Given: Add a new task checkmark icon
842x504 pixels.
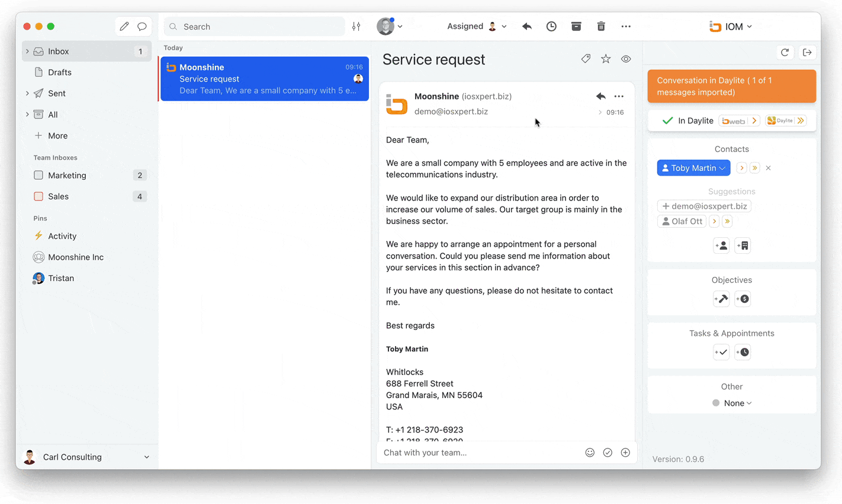Looking at the screenshot, I should tap(721, 352).
